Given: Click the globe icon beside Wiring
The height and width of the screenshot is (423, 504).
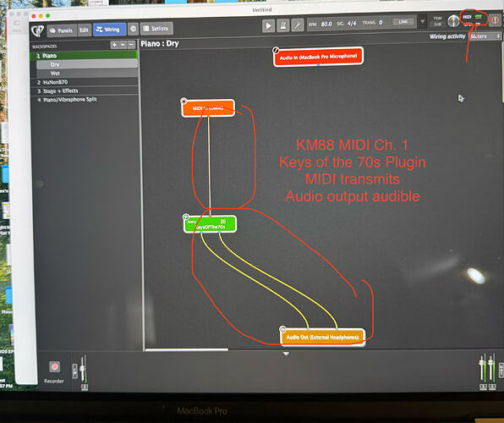Looking at the screenshot, I should pos(134,29).
